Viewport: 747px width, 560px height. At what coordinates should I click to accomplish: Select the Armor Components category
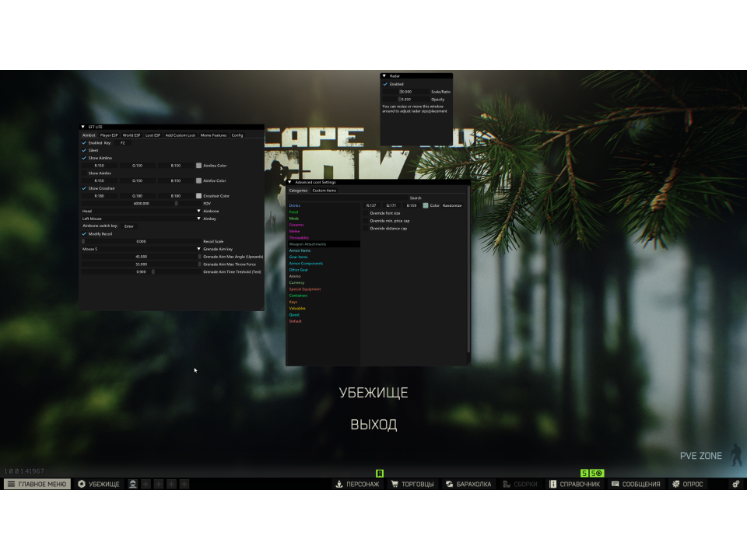coord(306,264)
